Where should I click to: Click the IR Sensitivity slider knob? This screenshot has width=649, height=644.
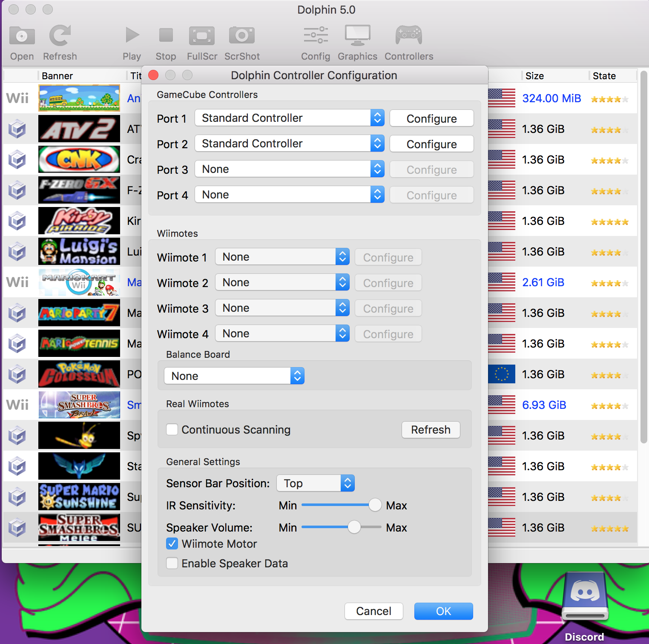pos(375,505)
